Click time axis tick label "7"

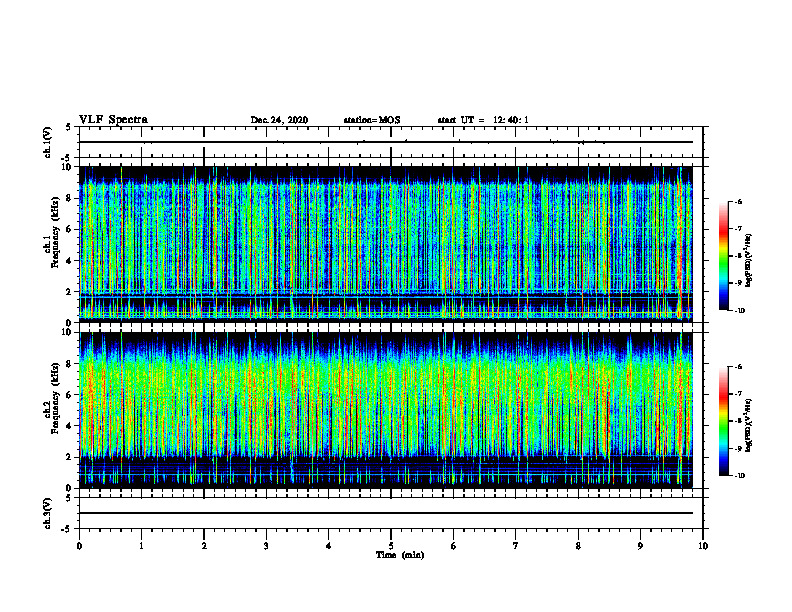[516, 546]
